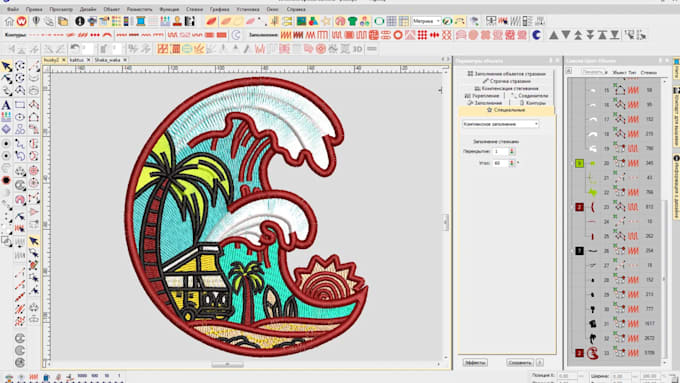Click the Эффекты button
This screenshot has height=383, width=680.
point(475,363)
